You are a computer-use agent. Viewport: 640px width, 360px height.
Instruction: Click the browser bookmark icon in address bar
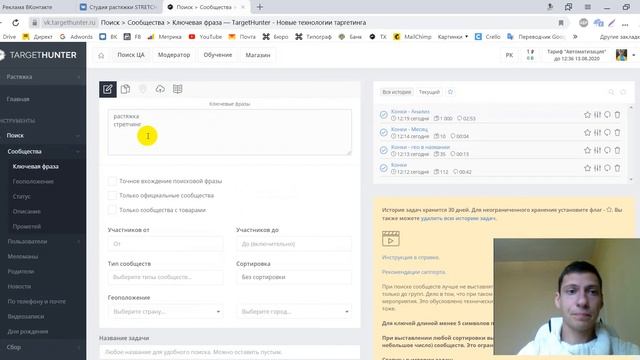coord(561,23)
